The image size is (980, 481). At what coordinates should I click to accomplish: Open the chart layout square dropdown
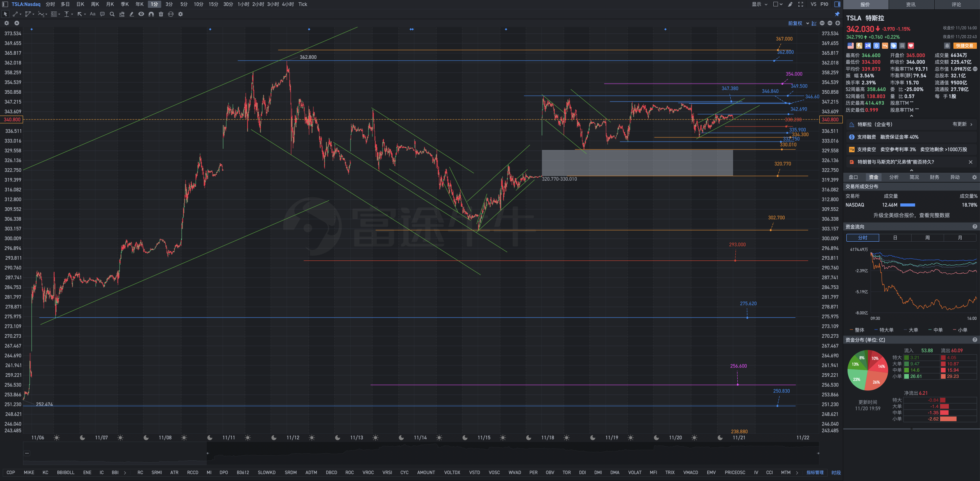(778, 4)
